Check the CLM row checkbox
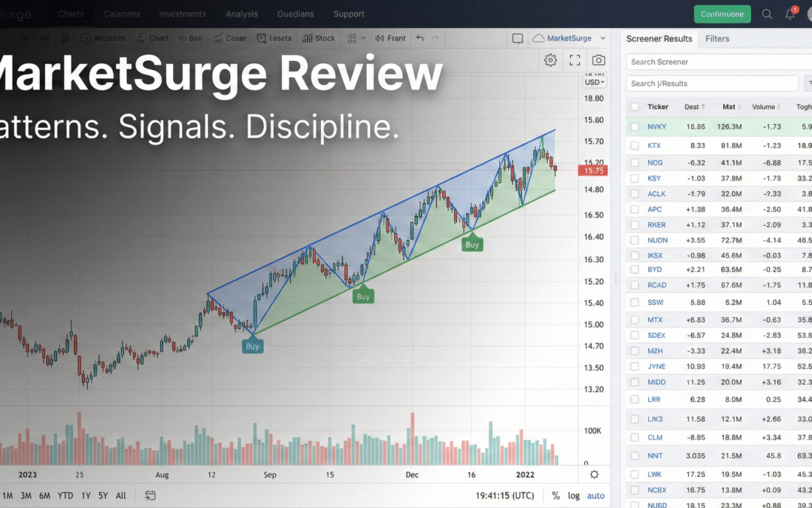812x508 pixels. (x=635, y=437)
